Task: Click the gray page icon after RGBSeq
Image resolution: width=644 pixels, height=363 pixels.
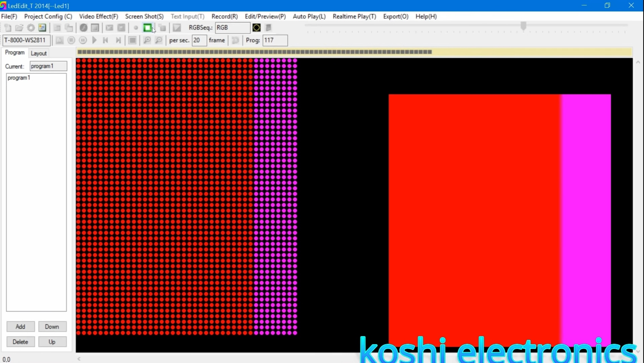Action: coord(268,28)
